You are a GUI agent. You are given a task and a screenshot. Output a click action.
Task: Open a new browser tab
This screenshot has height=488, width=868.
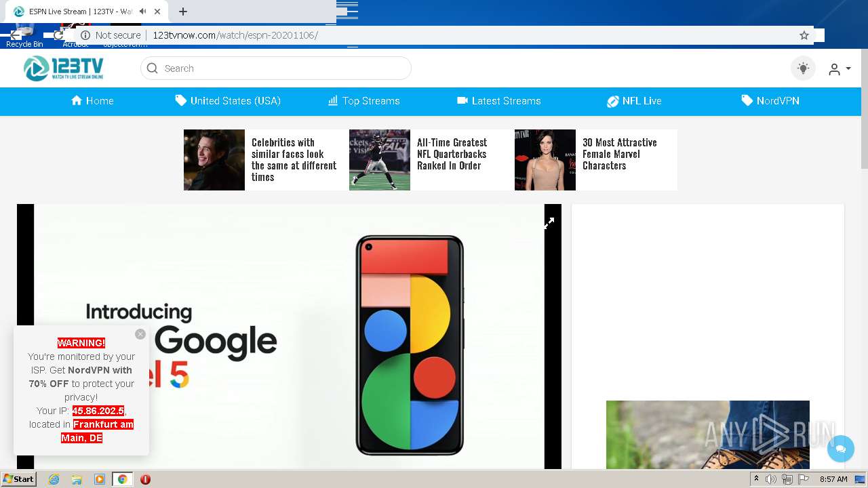click(x=183, y=12)
